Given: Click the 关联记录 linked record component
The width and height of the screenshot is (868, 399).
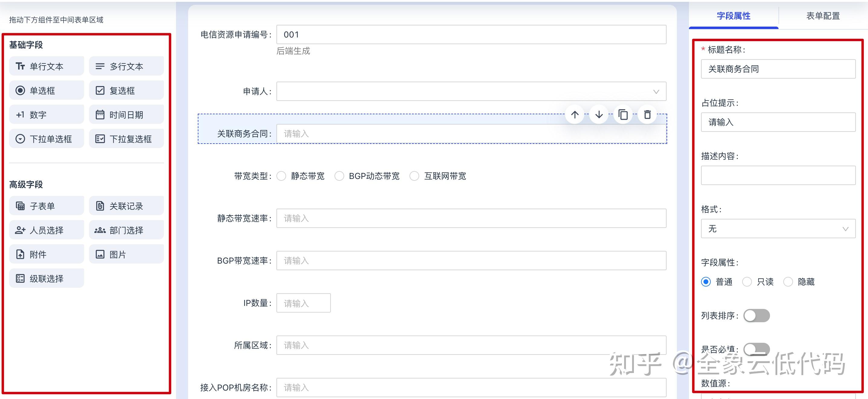Looking at the screenshot, I should (x=126, y=206).
